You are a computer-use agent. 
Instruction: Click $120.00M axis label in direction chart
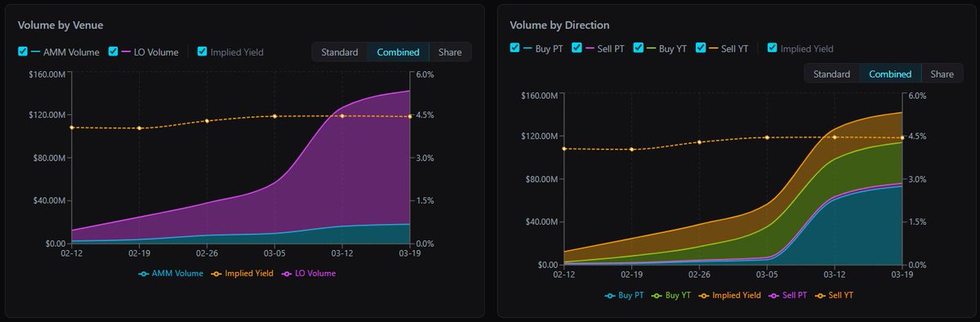click(540, 136)
